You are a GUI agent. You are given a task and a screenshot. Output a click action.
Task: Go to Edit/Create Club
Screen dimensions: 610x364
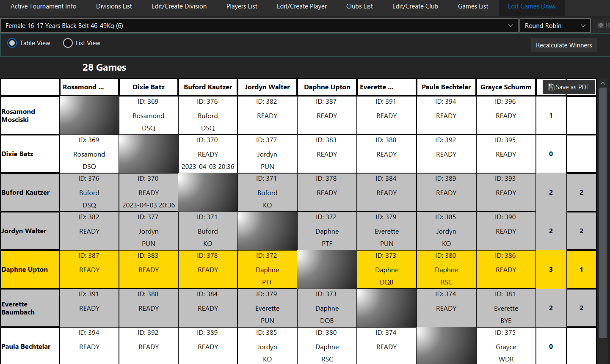(x=415, y=6)
